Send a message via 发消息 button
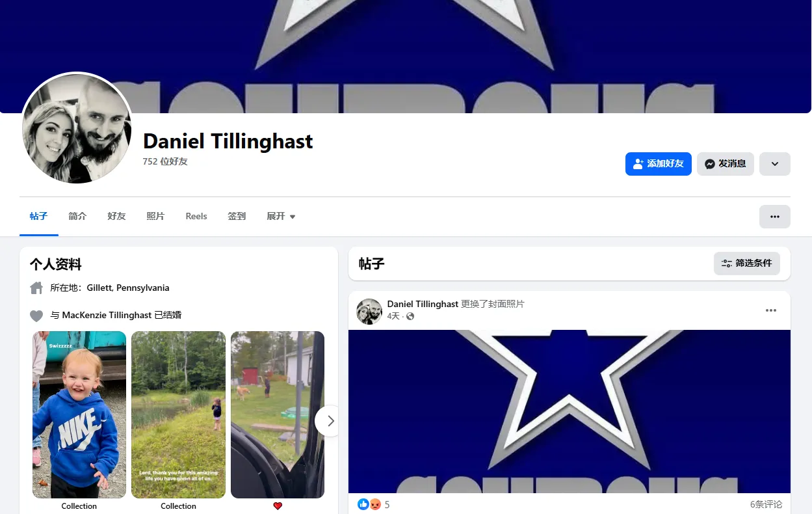The height and width of the screenshot is (514, 812). 726,164
